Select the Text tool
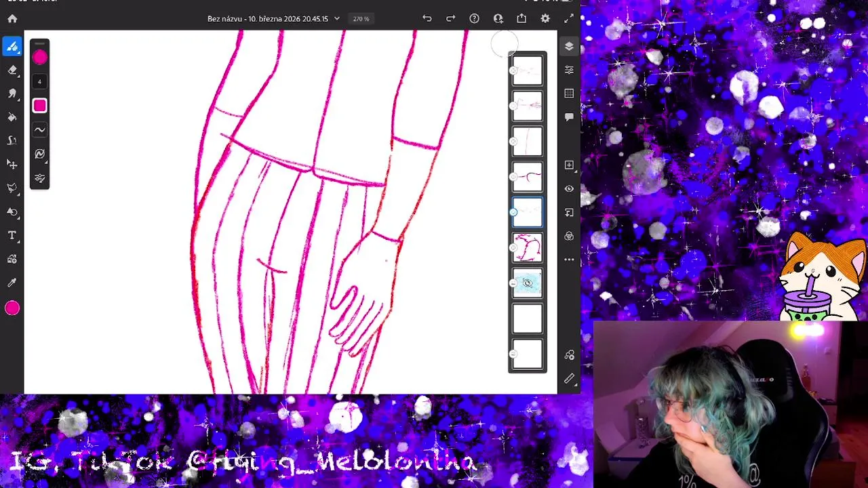Screen dimensions: 868x488 click(x=12, y=235)
